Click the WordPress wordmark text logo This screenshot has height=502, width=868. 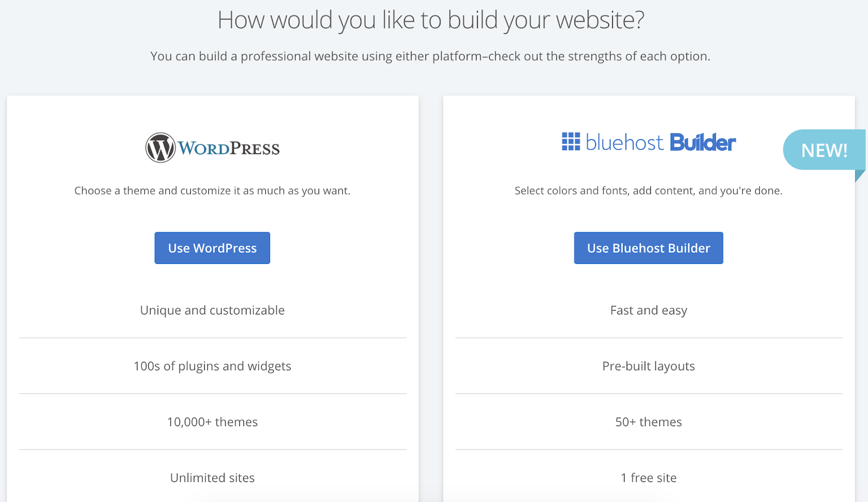pyautogui.click(x=229, y=149)
